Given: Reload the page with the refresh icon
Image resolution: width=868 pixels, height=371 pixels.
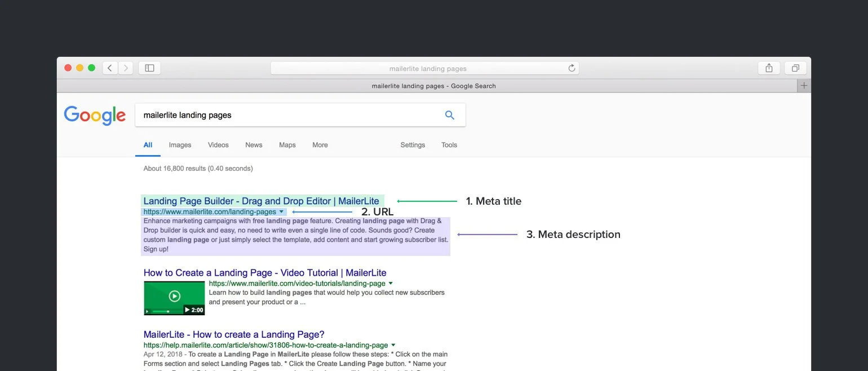Looking at the screenshot, I should click(x=572, y=68).
